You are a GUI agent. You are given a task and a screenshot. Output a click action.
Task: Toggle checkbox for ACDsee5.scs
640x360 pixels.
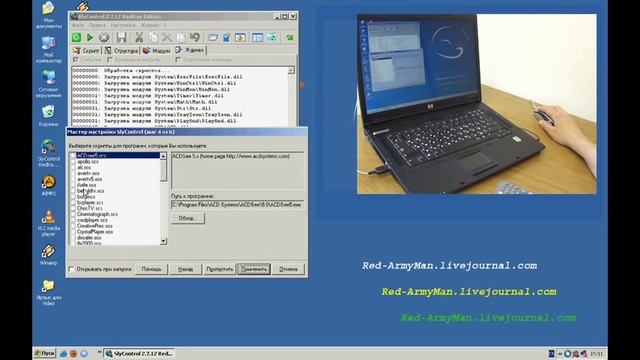[x=73, y=156]
